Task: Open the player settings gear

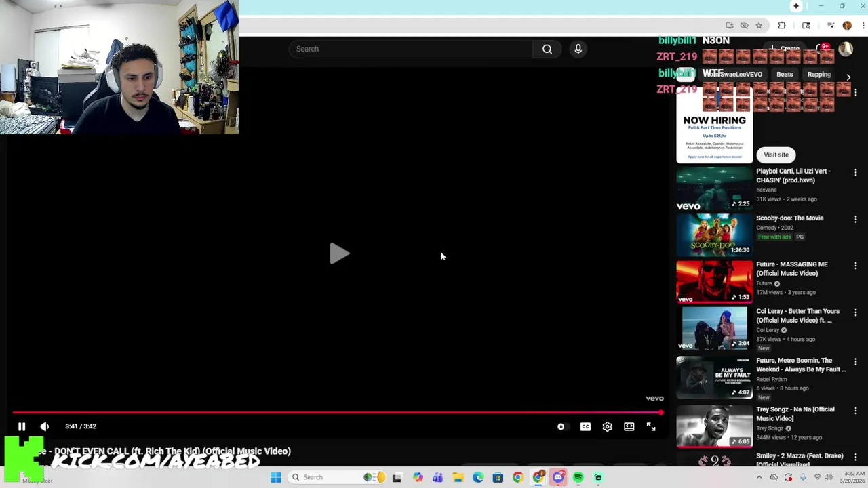Action: pos(607,427)
